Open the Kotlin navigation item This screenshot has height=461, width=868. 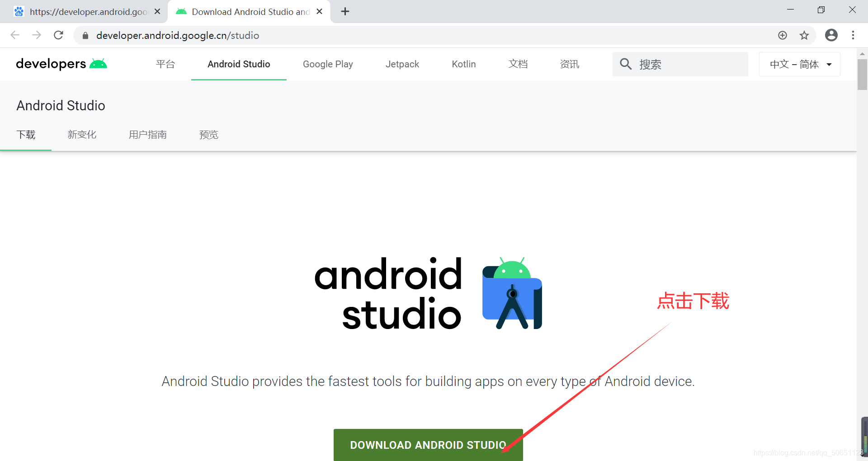coord(464,64)
